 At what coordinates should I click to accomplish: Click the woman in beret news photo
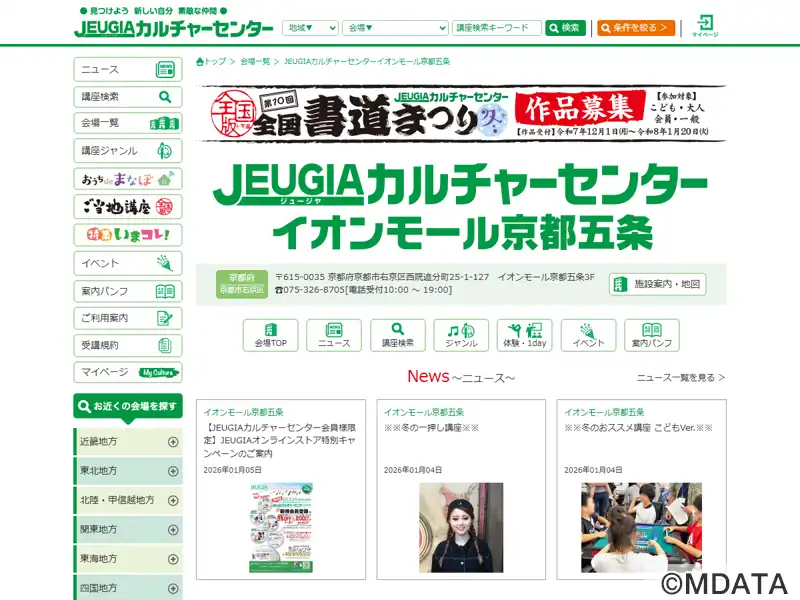pos(461,528)
